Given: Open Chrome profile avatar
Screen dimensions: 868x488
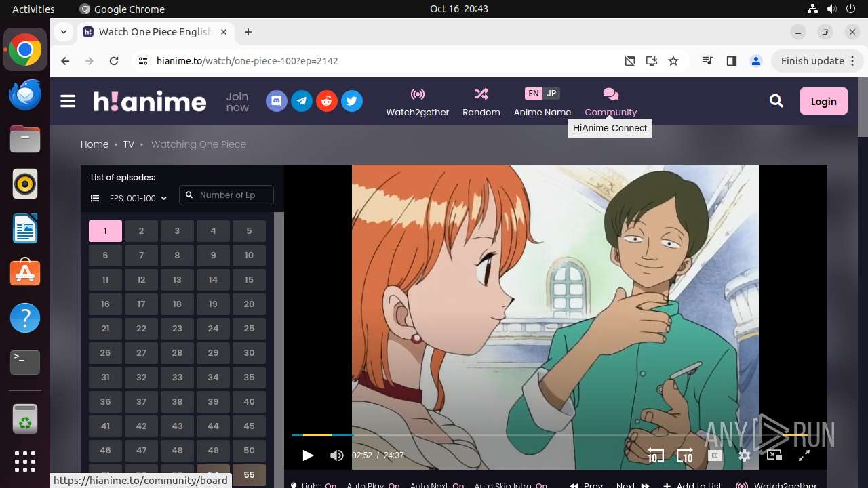Looking at the screenshot, I should tap(756, 61).
